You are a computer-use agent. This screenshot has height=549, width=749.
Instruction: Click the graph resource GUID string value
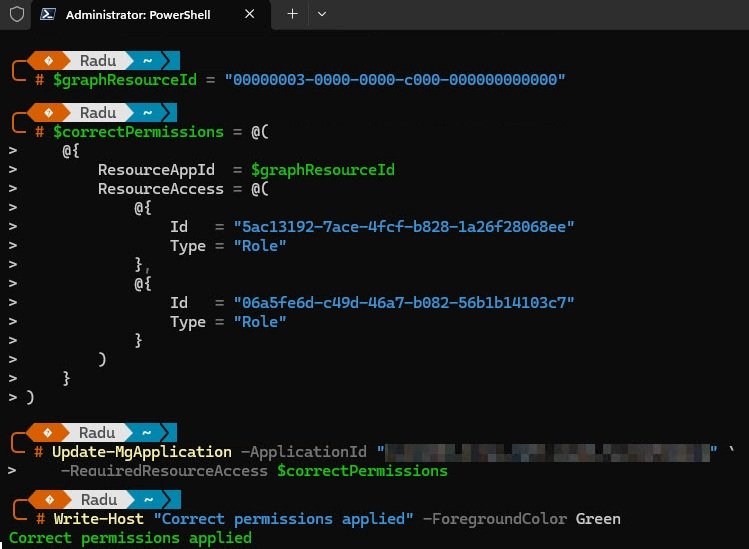pyautogui.click(x=395, y=79)
